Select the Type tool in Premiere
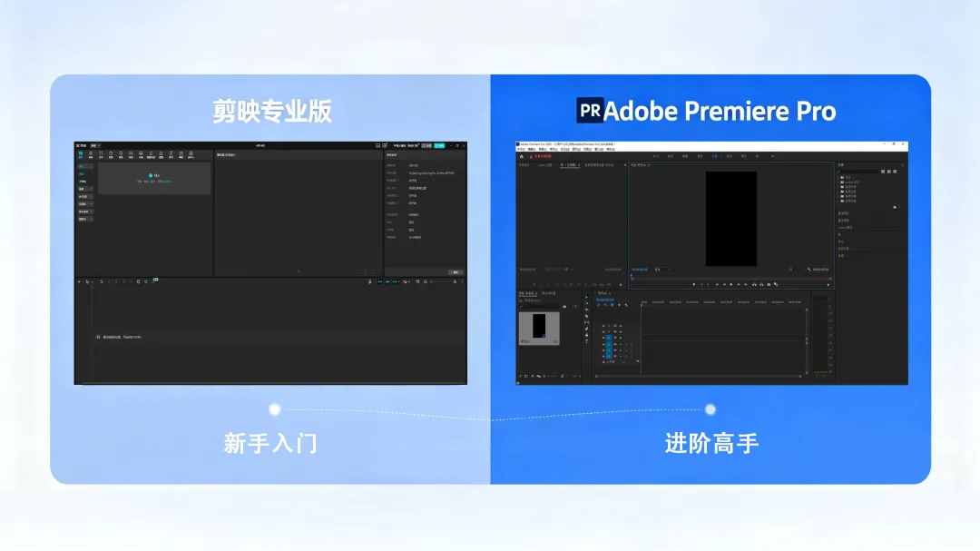The image size is (980, 551). (x=586, y=341)
